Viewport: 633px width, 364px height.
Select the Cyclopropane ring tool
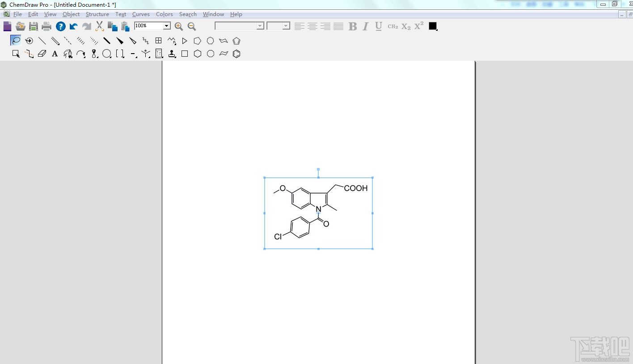click(x=185, y=41)
